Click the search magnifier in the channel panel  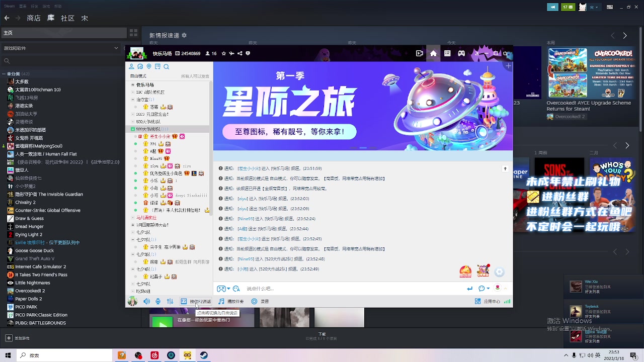(x=166, y=66)
